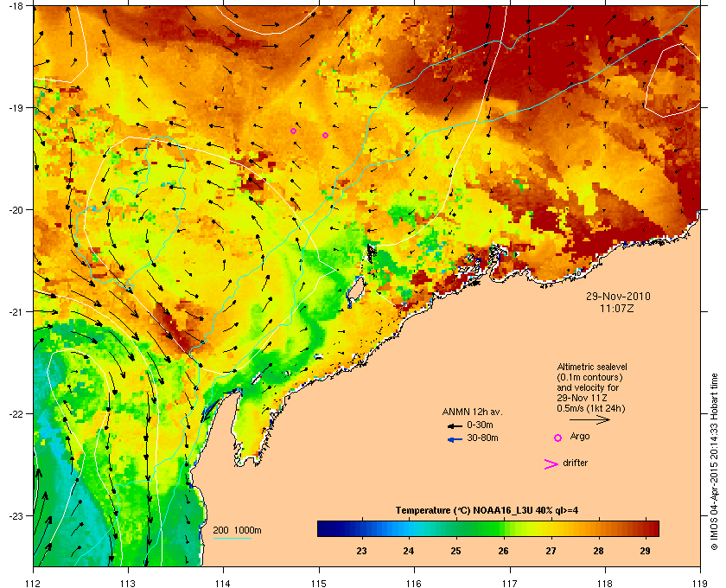Click the colorbar tick label 23

361,551
